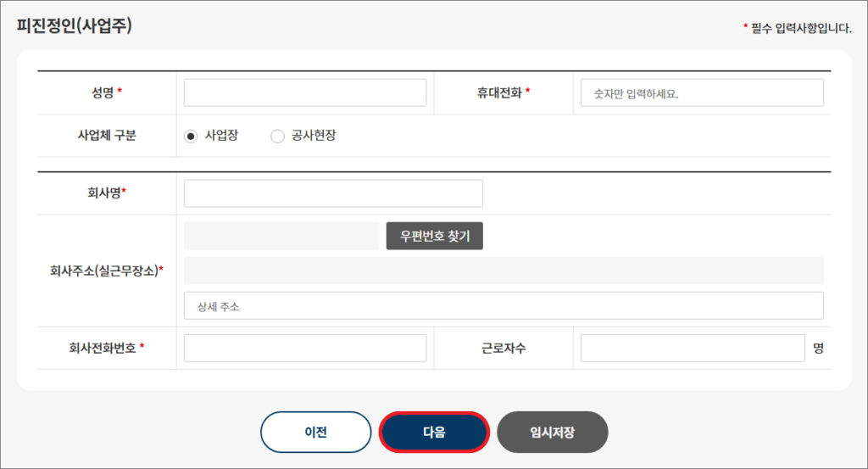Focus the 근로자수 worker count input

(x=693, y=348)
